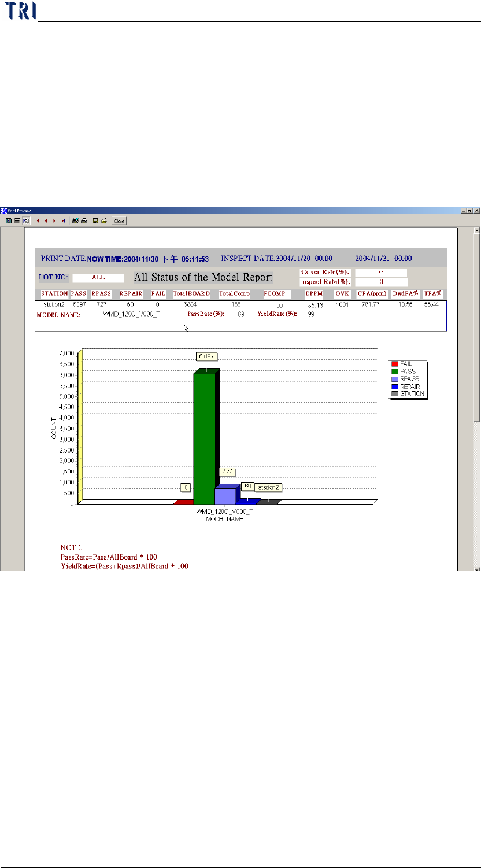
Task: Click the RPASS column header
Action: coord(101,294)
